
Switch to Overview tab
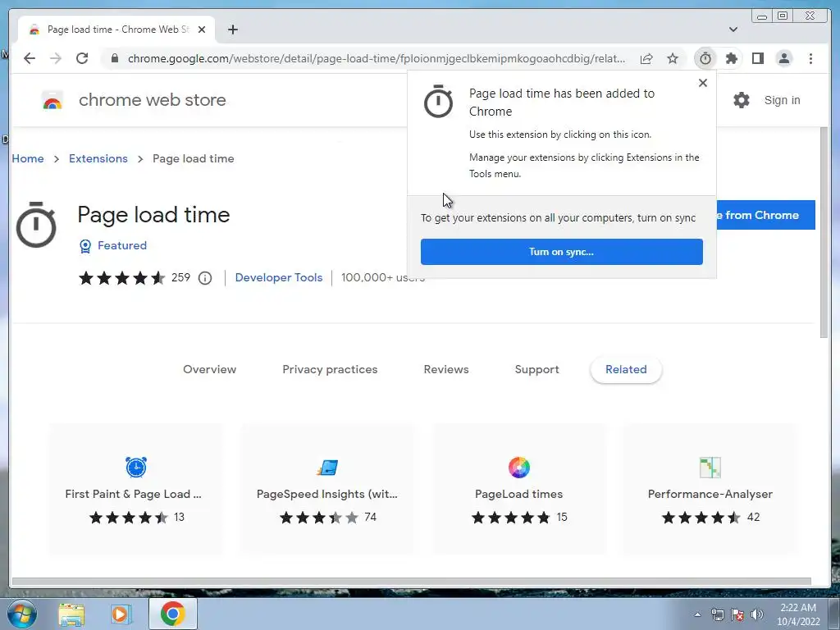pos(209,369)
